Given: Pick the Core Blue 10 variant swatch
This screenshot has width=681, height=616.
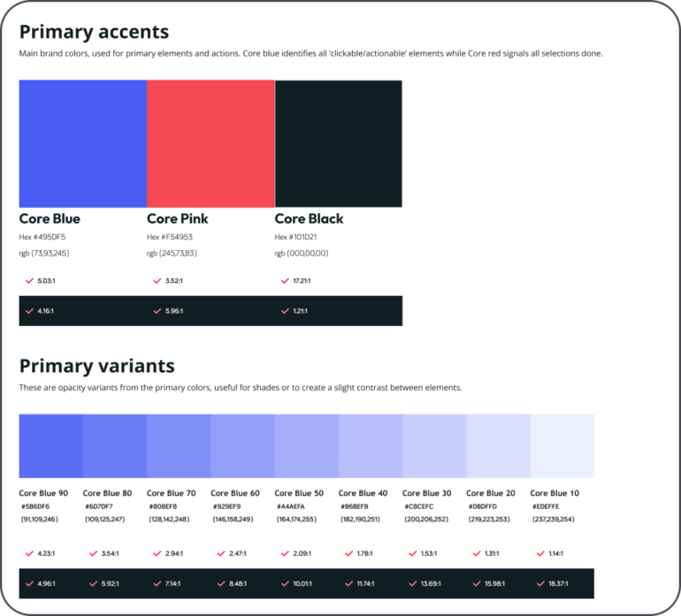Looking at the screenshot, I should click(x=562, y=446).
